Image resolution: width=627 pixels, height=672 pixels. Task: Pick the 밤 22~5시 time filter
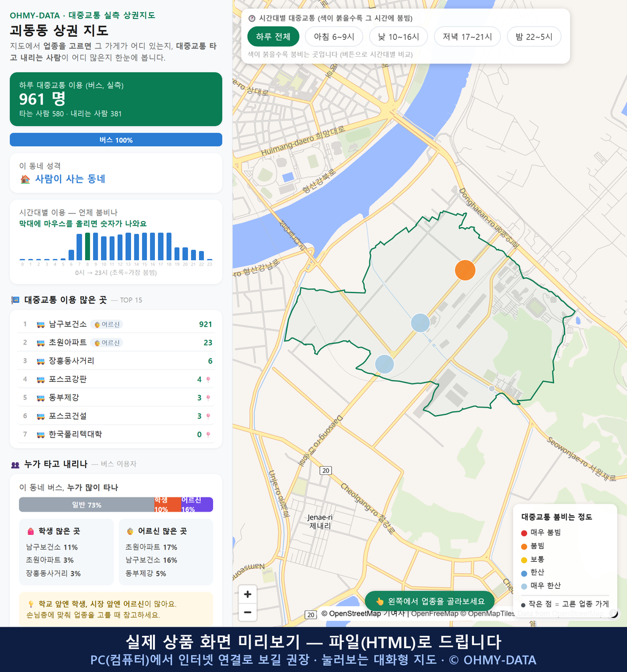point(534,37)
